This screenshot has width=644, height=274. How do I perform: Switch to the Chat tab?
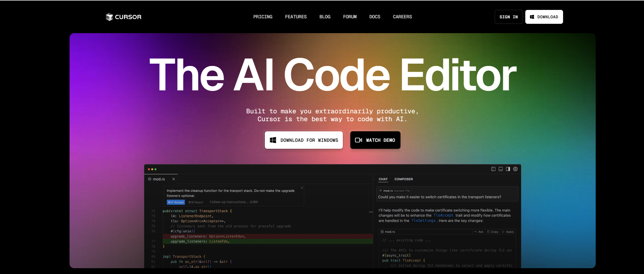[x=383, y=179]
